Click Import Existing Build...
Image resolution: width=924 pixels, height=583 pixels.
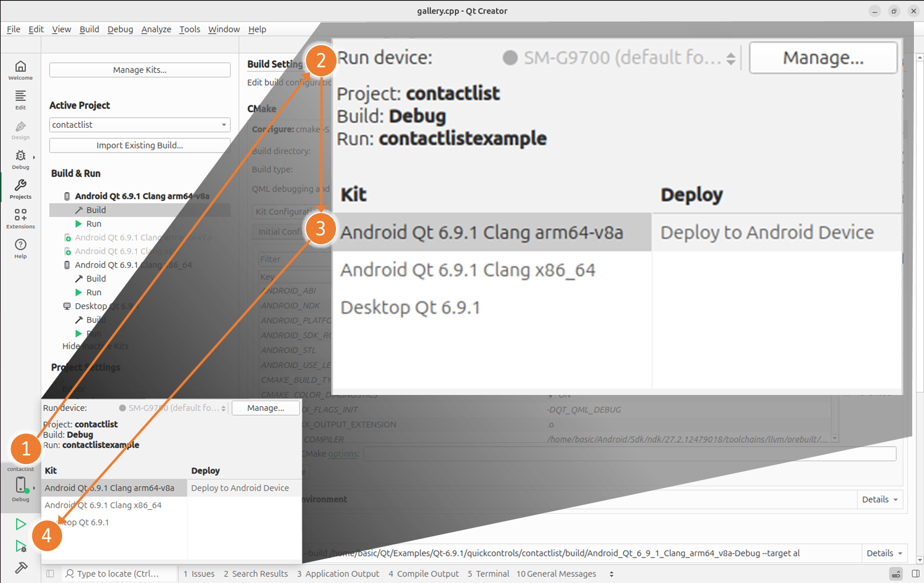[140, 145]
